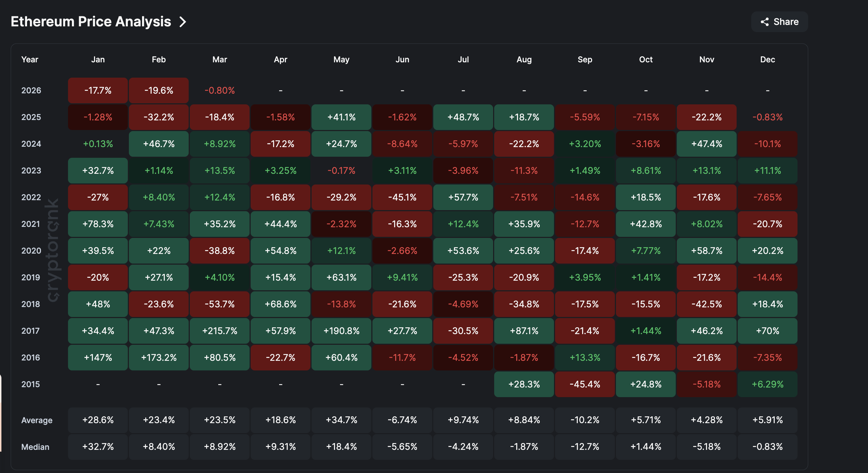Screen dimensions: 868x473
Task: Select the +215.7% cell for March 2017
Action: [x=219, y=331]
